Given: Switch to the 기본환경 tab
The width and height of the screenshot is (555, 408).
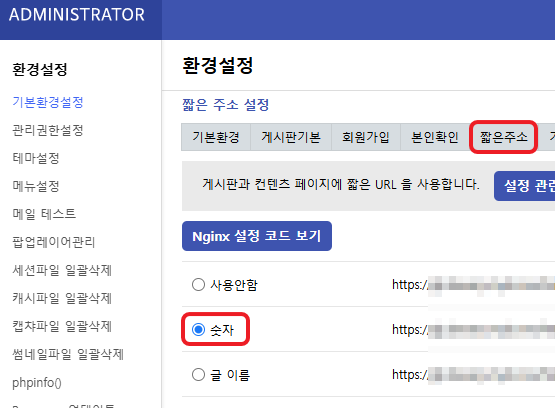Looking at the screenshot, I should [x=216, y=137].
